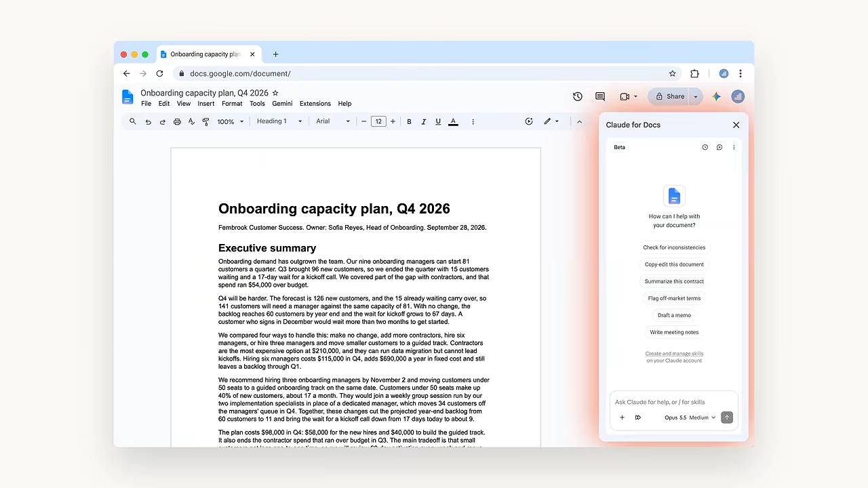This screenshot has width=868, height=488.
Task: Print the document using the printer icon
Action: click(177, 122)
